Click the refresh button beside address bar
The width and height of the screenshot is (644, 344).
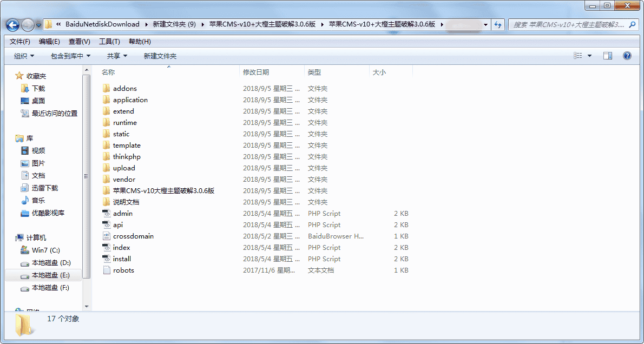(498, 25)
